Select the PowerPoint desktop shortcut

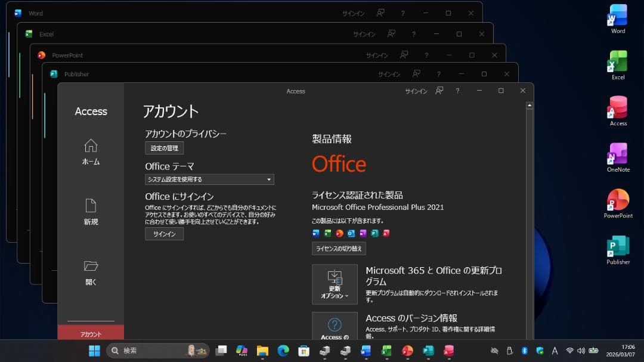[618, 204]
